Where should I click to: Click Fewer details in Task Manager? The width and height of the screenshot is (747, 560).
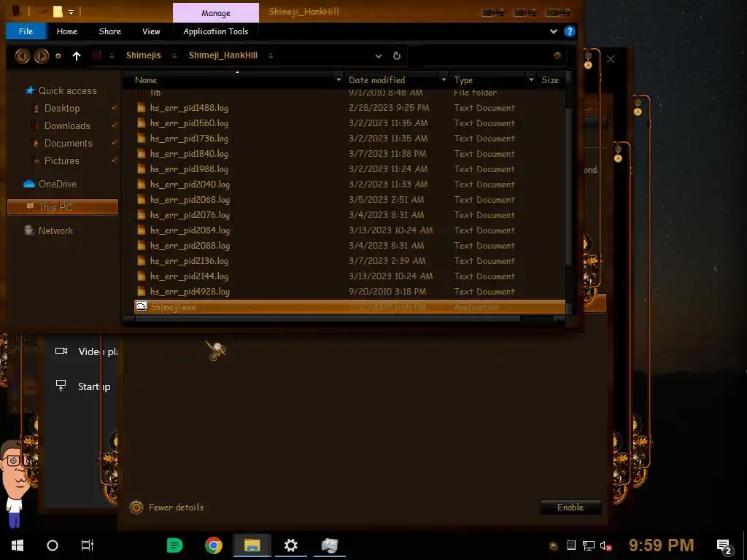(x=176, y=507)
